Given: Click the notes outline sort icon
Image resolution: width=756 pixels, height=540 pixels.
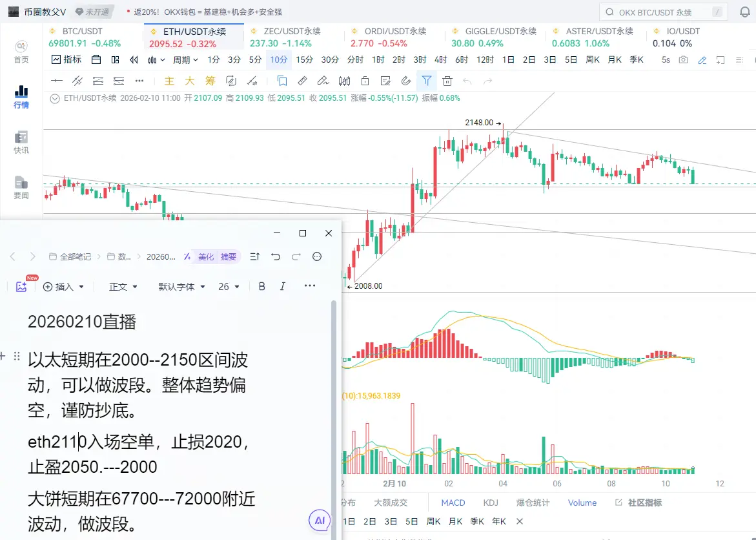Looking at the screenshot, I should [255, 256].
